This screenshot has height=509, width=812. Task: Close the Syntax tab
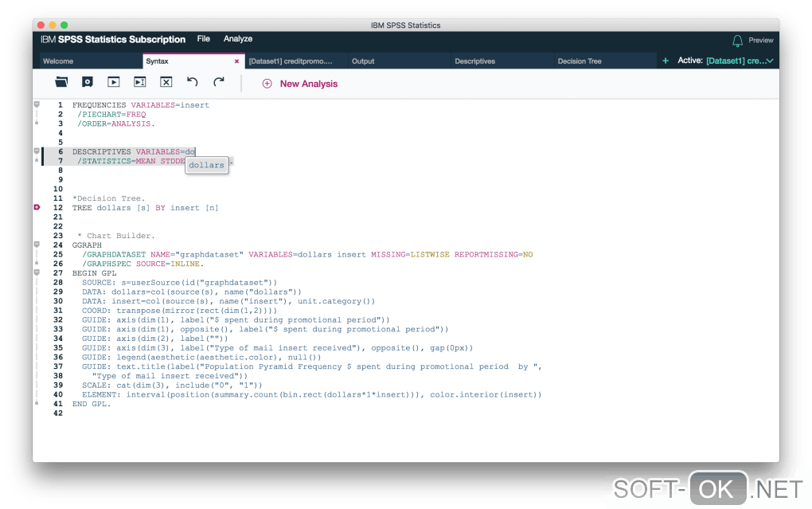coord(236,61)
